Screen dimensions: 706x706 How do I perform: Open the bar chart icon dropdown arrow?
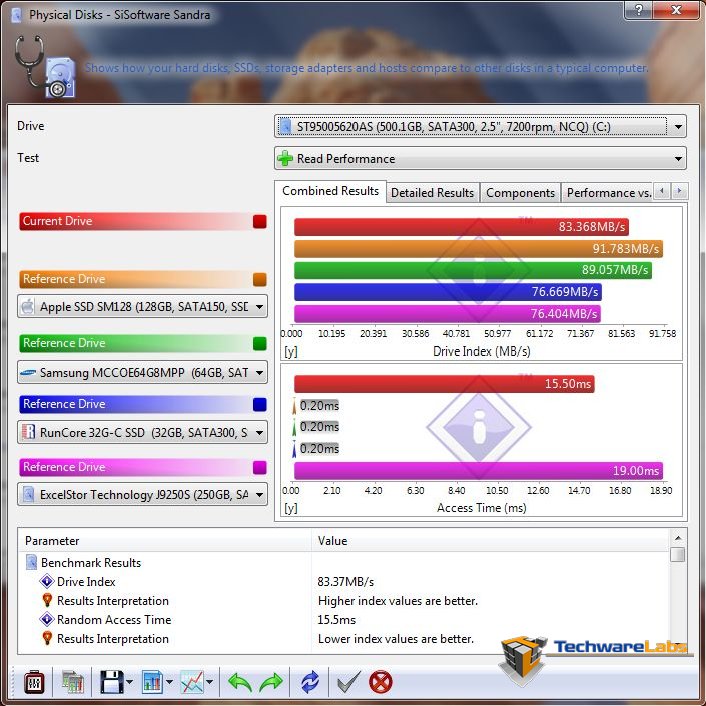pos(169,682)
